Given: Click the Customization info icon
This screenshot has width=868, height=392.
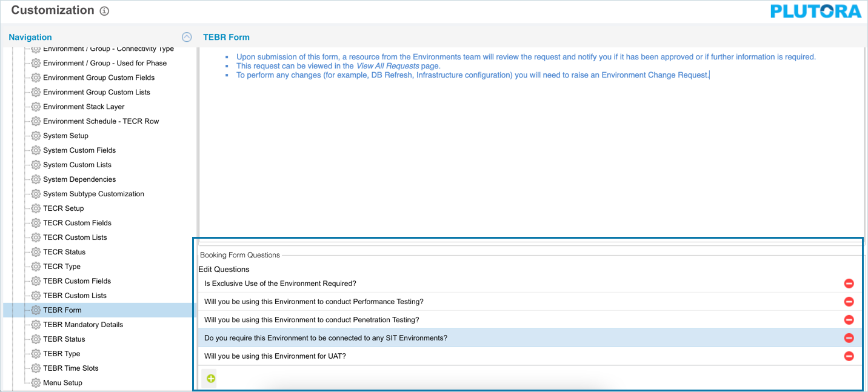Looking at the screenshot, I should coord(104,12).
